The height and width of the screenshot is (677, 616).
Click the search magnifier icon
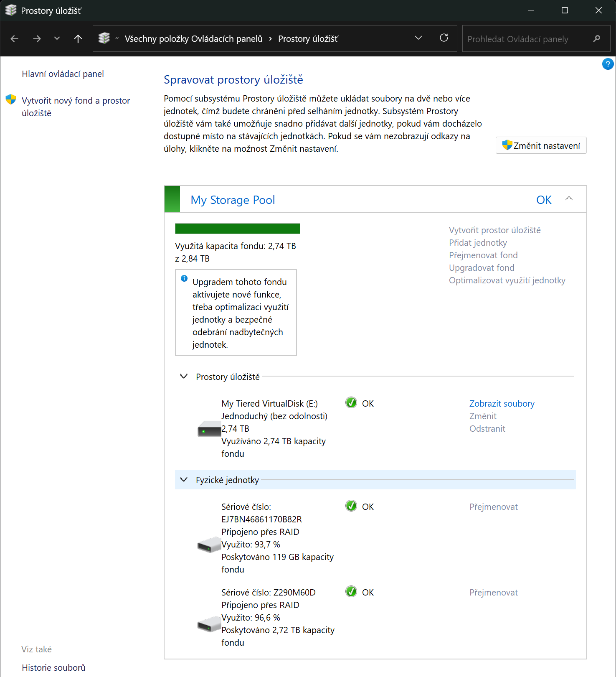597,39
